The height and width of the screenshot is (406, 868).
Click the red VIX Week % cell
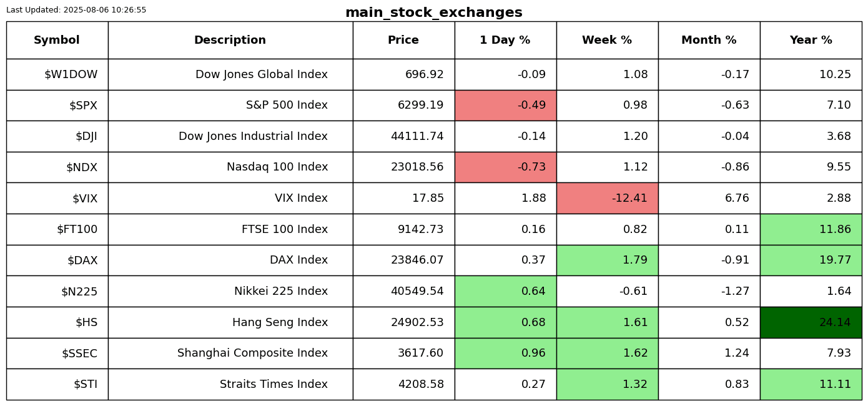(x=607, y=199)
